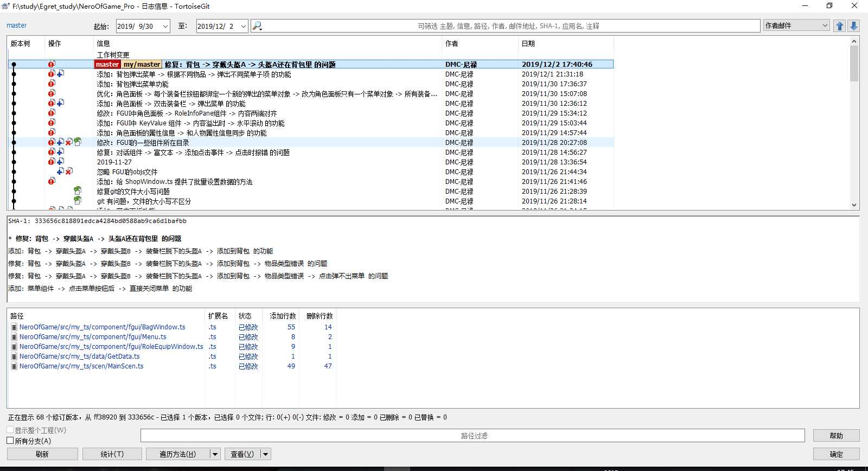
Task: Expand the 遍历方法 dropdown arrow
Action: [x=215, y=454]
